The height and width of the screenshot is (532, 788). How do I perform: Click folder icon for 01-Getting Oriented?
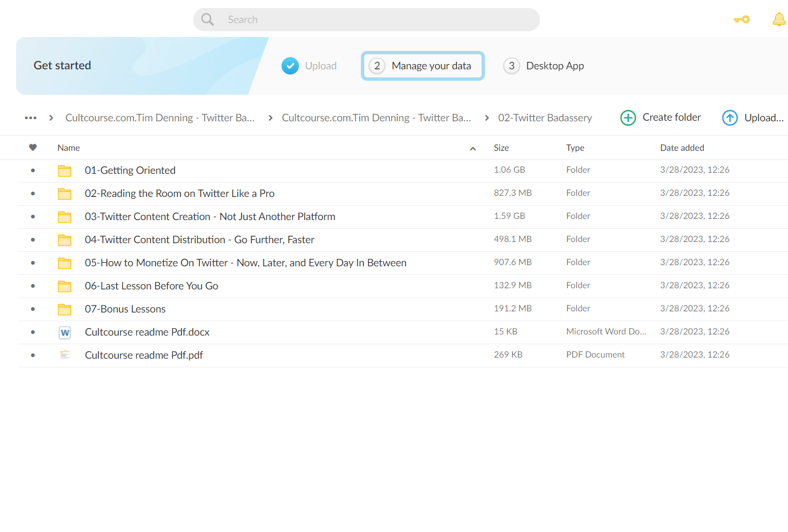pos(65,171)
